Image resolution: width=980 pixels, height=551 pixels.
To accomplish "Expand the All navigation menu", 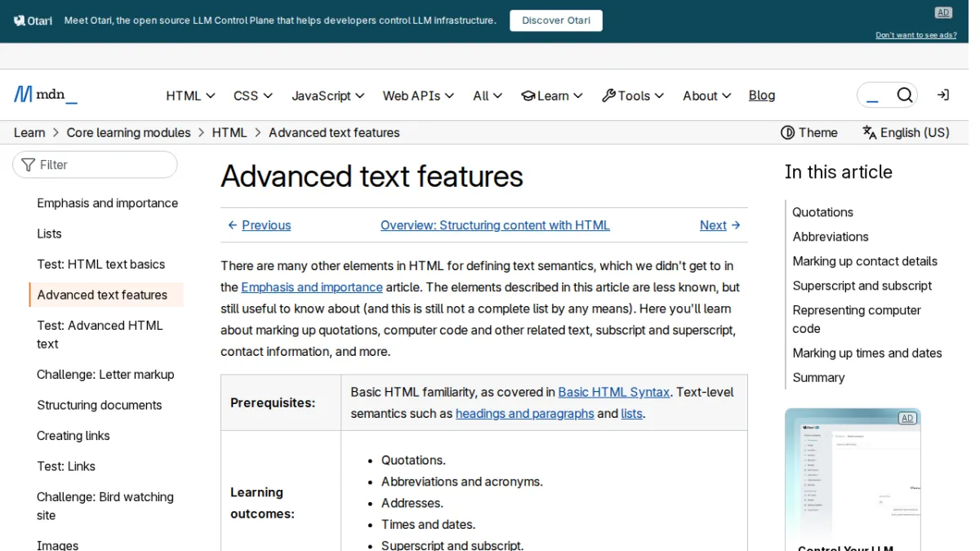I will click(488, 96).
